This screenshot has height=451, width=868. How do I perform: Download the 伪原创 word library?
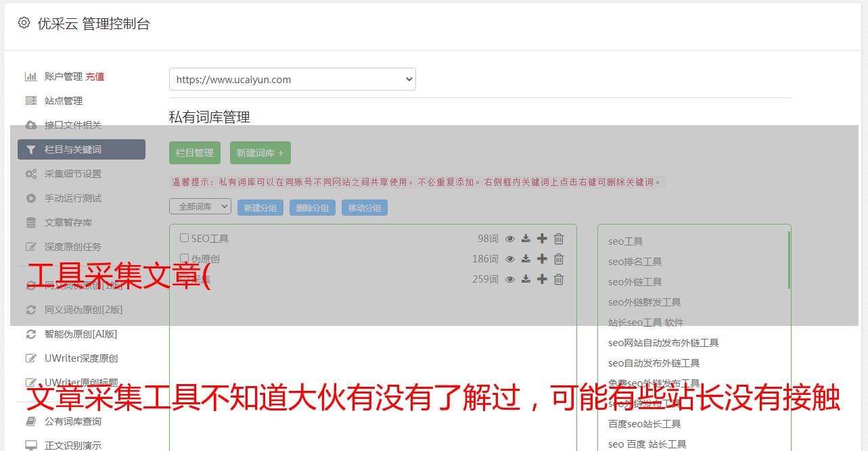[x=526, y=259]
